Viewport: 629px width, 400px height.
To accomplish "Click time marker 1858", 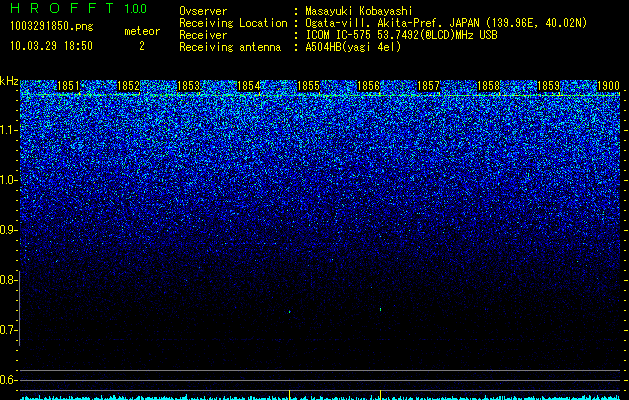I will coord(489,86).
